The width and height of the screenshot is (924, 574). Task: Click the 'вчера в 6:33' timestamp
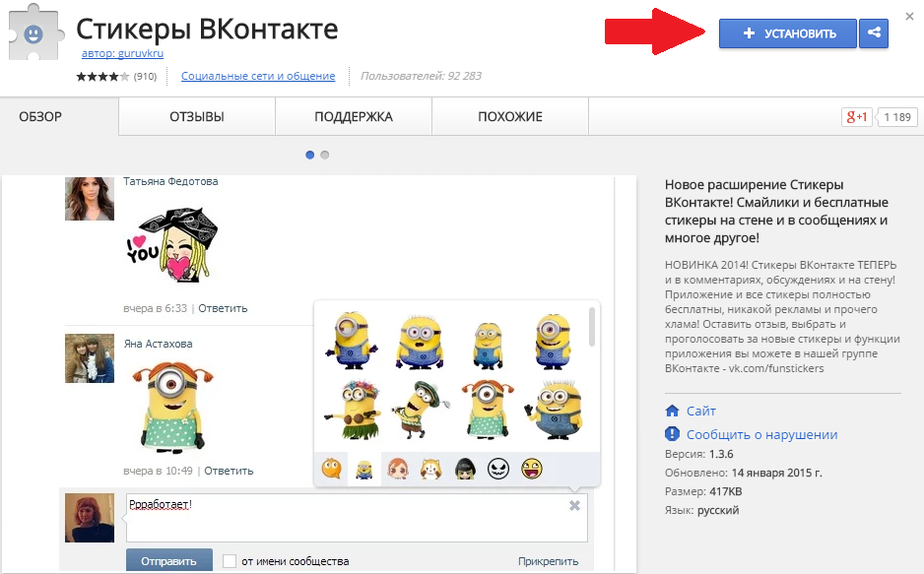click(155, 308)
